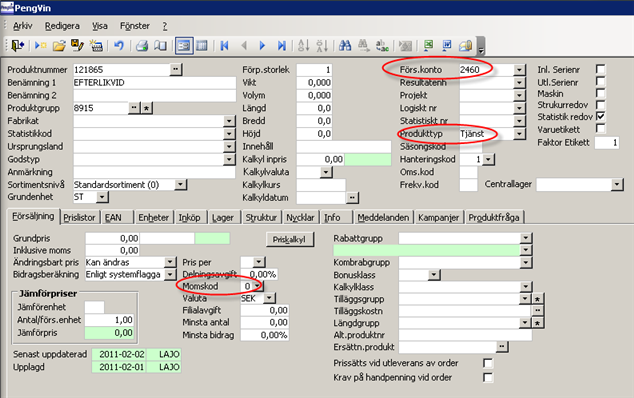634x398 pixels.
Task: Open the Visa menu
Action: (x=99, y=26)
